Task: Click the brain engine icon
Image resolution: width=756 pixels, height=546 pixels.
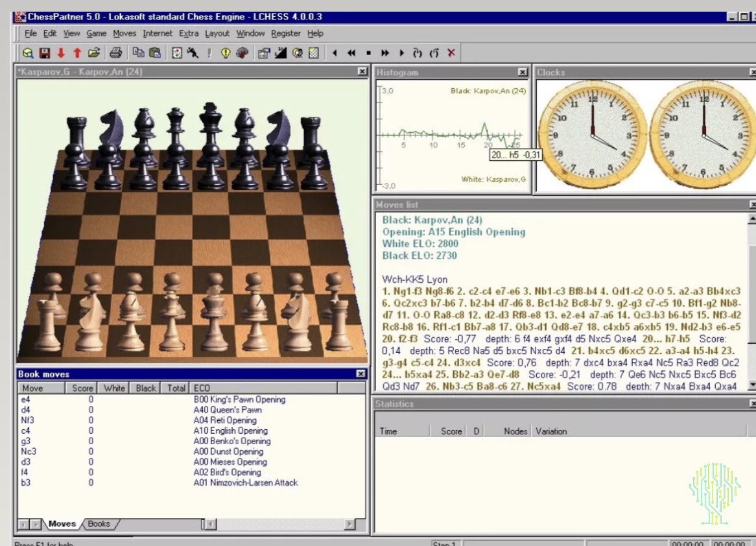Action: click(x=242, y=53)
